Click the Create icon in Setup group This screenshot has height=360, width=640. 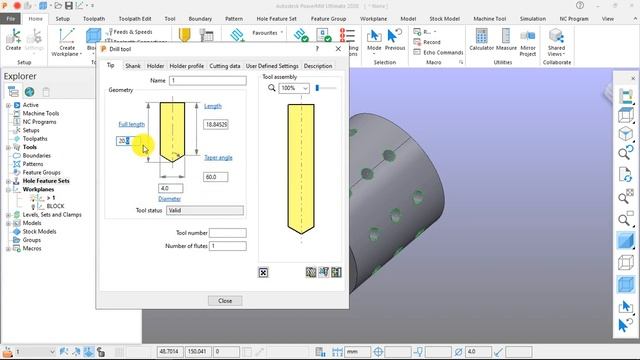click(x=13, y=40)
